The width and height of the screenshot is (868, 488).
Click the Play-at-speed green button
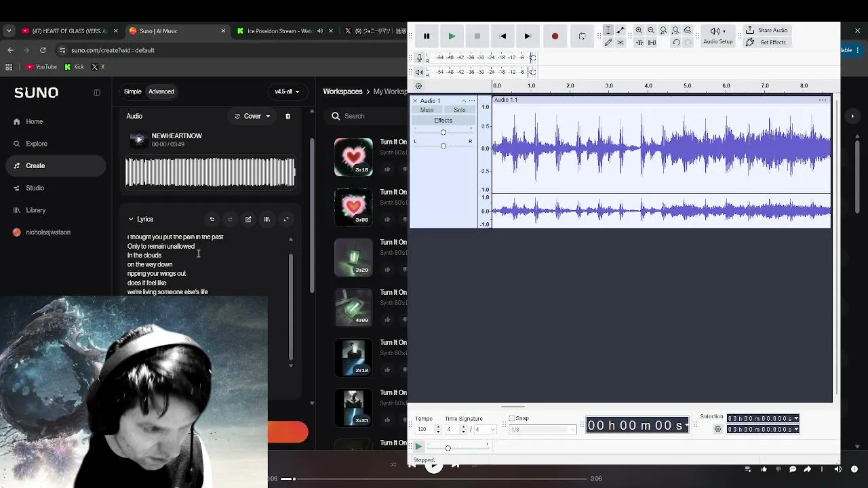(419, 447)
